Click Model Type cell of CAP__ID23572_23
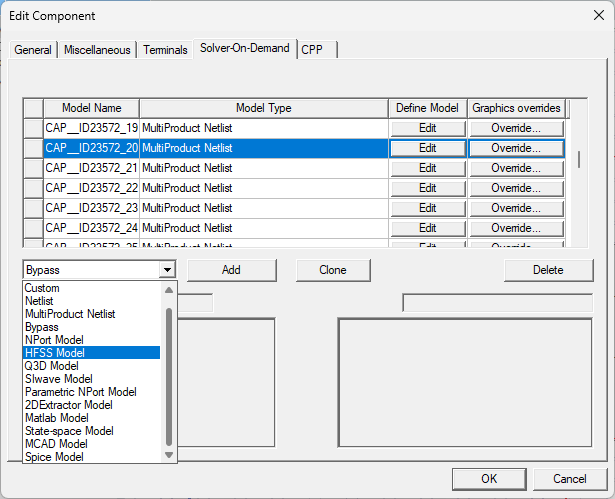This screenshot has width=615, height=499. [x=264, y=208]
